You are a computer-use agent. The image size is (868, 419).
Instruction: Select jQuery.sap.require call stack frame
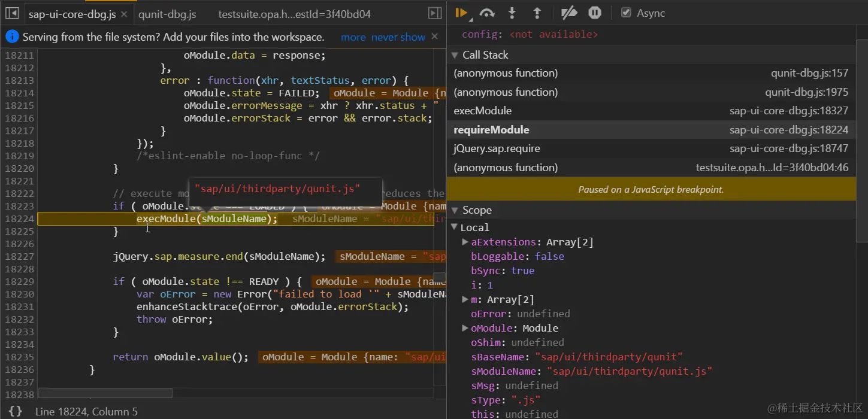click(651, 148)
